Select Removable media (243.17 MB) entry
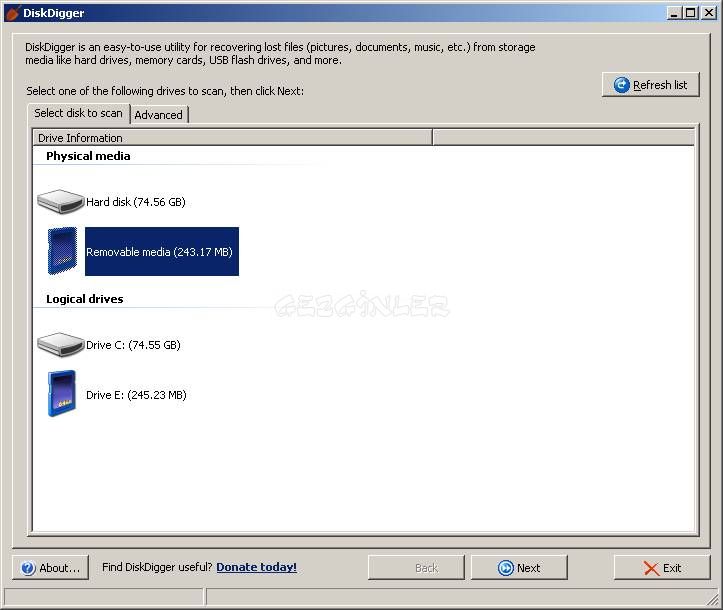Screen dimensions: 723x610 tap(160, 252)
